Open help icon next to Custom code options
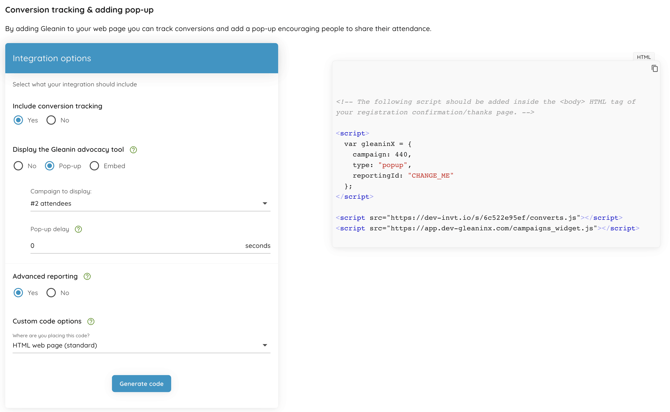 [91, 321]
